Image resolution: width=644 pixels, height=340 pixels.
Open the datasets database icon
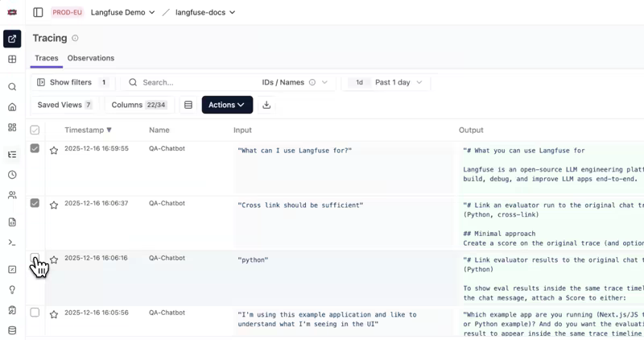click(12, 330)
